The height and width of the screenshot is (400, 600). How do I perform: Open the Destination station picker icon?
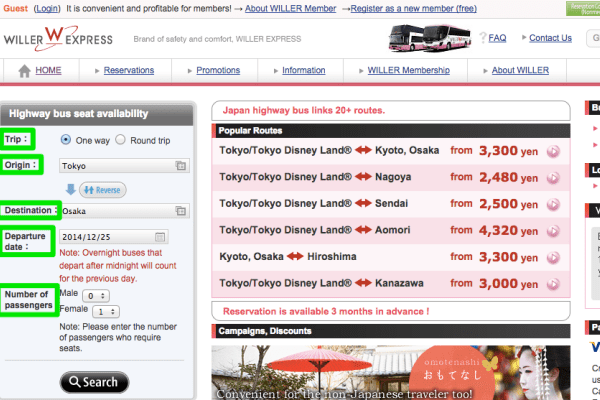coord(181,211)
